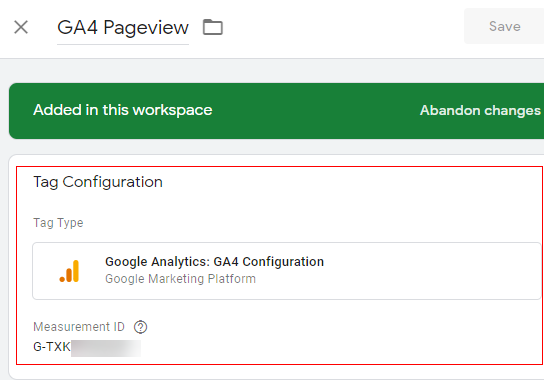Open the Measurement ID help icon

coord(141,327)
